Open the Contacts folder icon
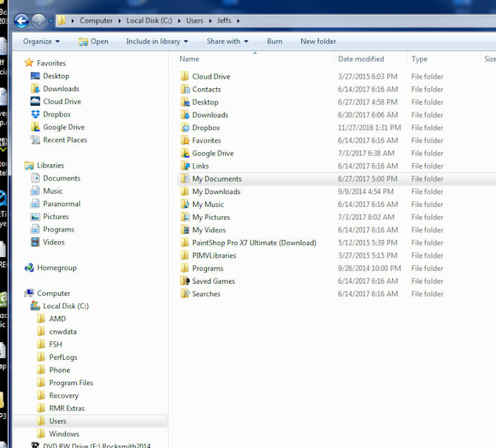Viewport: 496px width, 448px height. pyautogui.click(x=184, y=89)
